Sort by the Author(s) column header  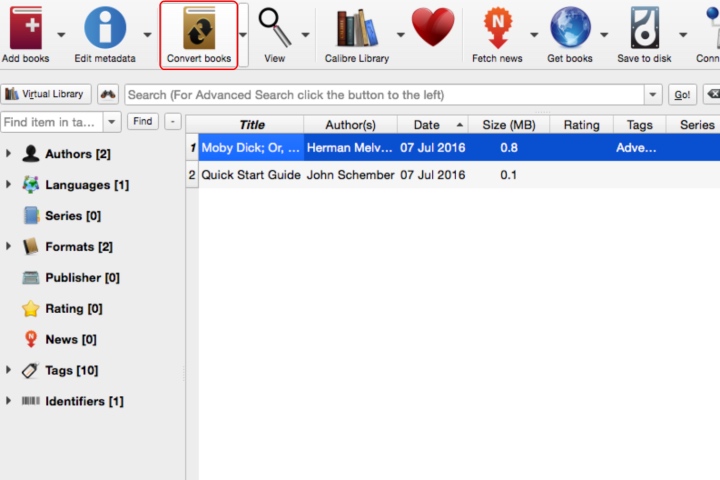pos(350,124)
